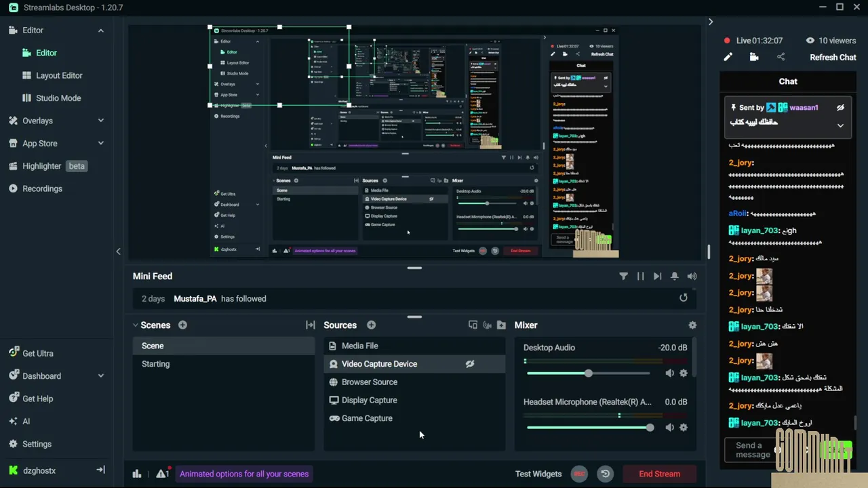Pause the Mini Feed alert queue

point(640,277)
